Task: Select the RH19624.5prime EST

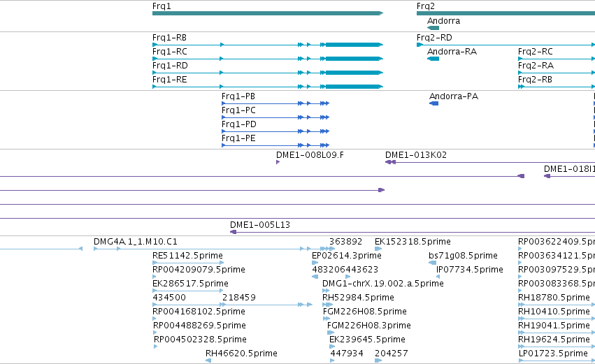Action: (557, 347)
